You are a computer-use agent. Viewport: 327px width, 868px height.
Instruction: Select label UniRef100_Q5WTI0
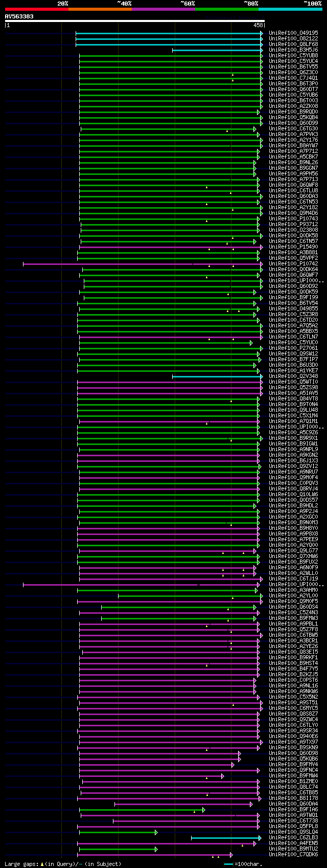pyautogui.click(x=293, y=382)
